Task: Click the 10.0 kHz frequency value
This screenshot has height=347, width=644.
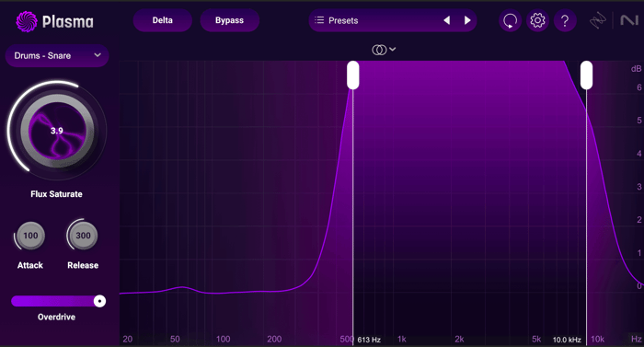Action: (567, 340)
